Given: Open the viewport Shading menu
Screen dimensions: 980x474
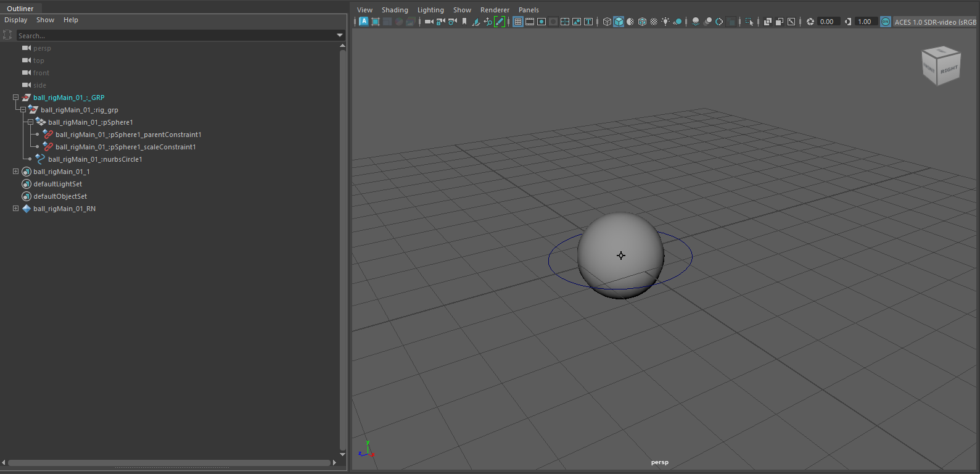Looking at the screenshot, I should tap(395, 10).
